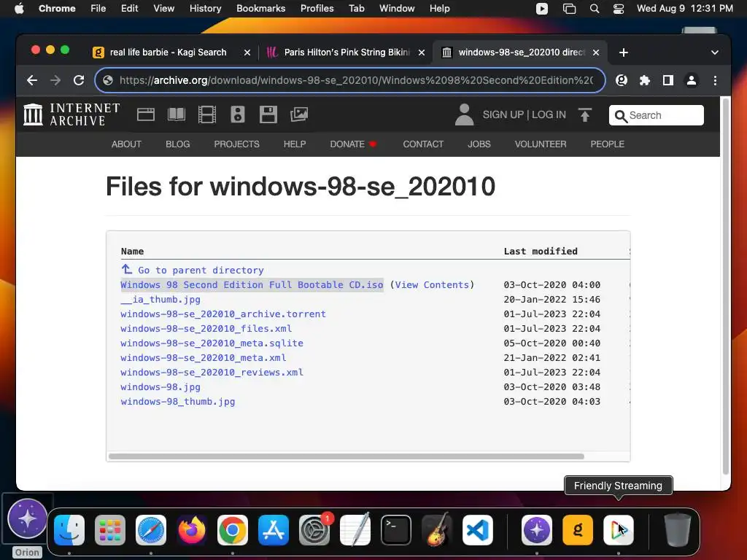Click the browser Forward arrow
Screen dimensions: 747x560
(55, 80)
